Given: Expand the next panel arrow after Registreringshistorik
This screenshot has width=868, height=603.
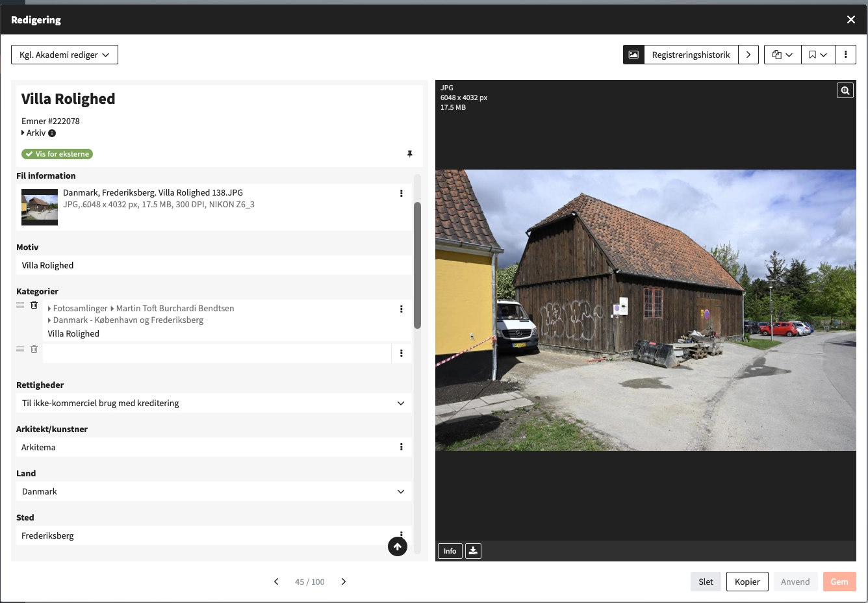Looking at the screenshot, I should pos(748,55).
